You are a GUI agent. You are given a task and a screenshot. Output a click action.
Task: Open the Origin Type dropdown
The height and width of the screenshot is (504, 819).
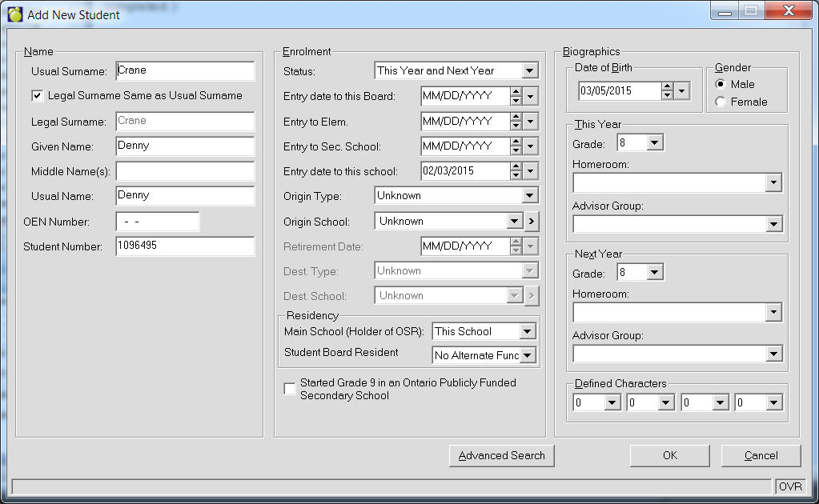coord(530,196)
